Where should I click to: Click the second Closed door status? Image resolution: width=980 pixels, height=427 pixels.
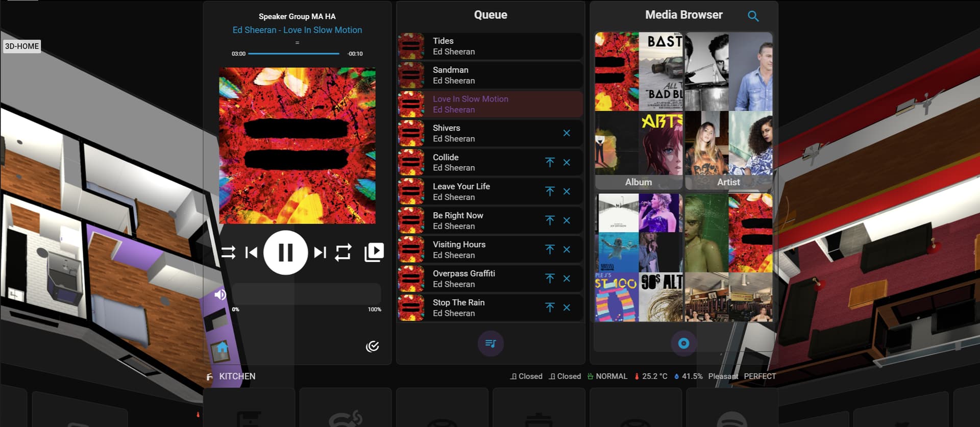565,376
